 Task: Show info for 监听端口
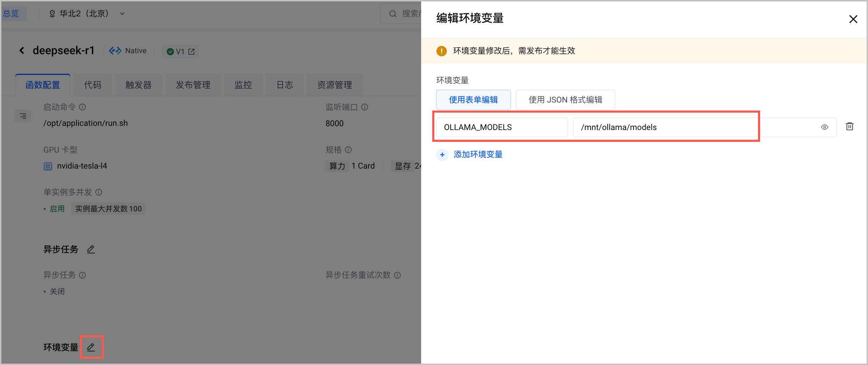pyautogui.click(x=364, y=107)
